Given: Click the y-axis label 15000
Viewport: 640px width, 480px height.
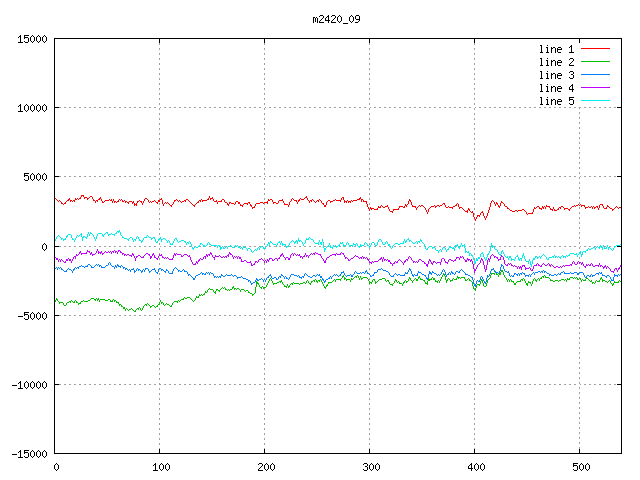Looking at the screenshot, I should click(32, 39).
